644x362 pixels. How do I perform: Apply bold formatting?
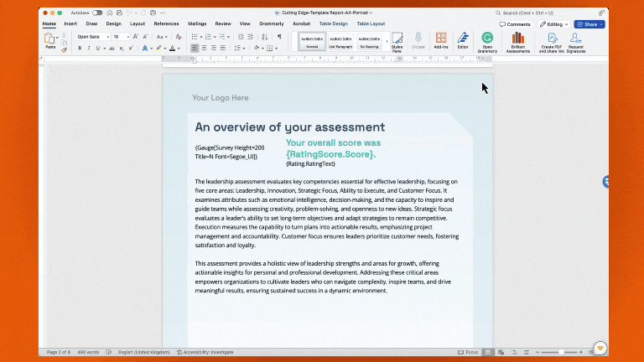coord(80,49)
